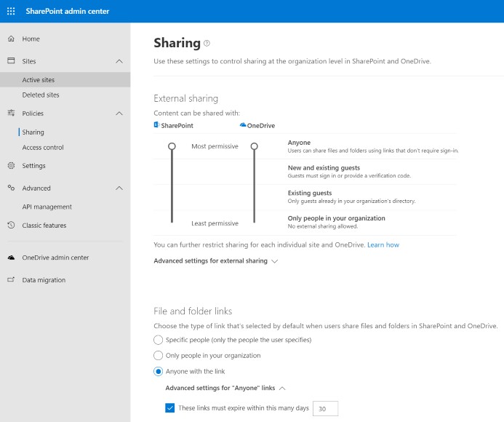504x422 pixels.
Task: Click the Least permissive label
Action: pos(215,223)
